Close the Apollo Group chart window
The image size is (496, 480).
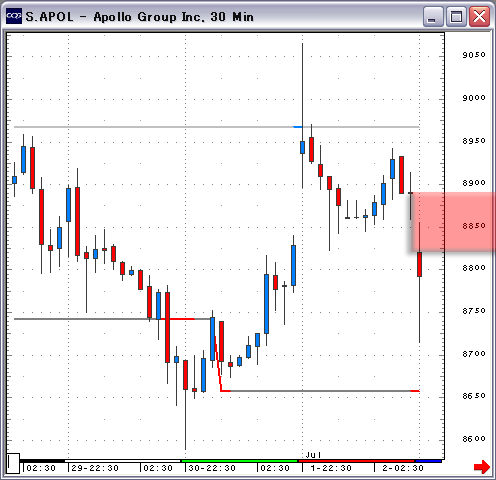click(x=479, y=17)
